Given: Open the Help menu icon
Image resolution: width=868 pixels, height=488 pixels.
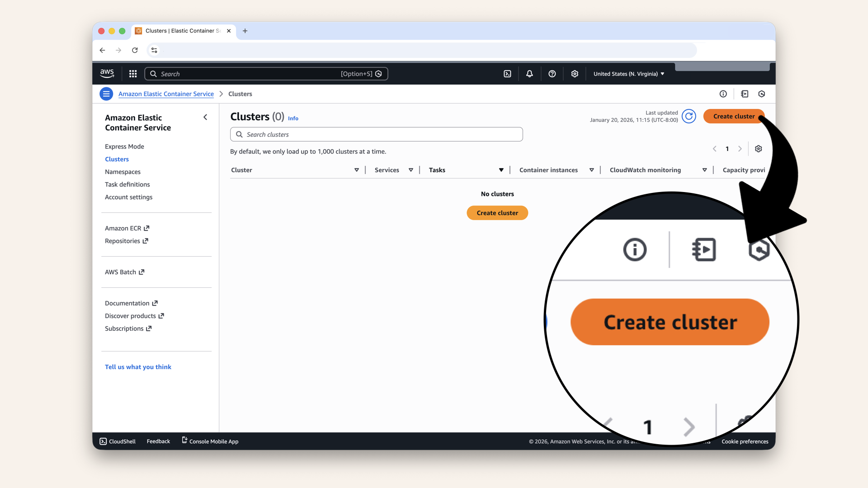Looking at the screenshot, I should (x=552, y=74).
